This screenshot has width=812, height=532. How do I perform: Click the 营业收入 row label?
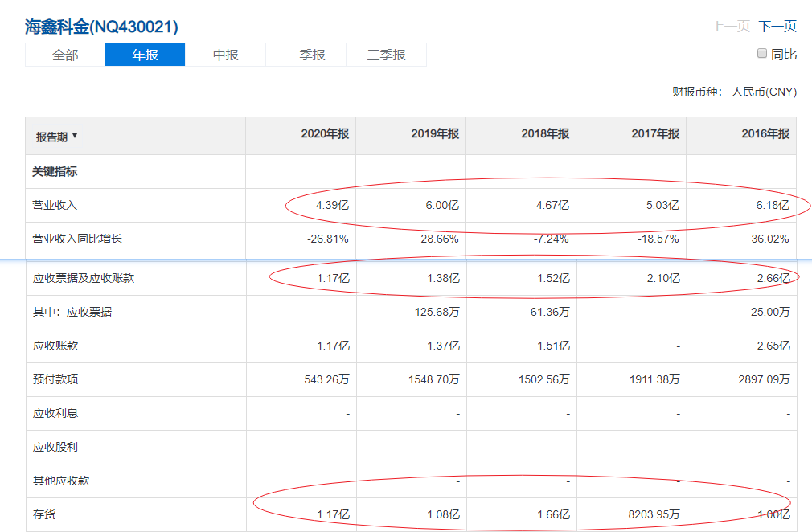(x=55, y=206)
